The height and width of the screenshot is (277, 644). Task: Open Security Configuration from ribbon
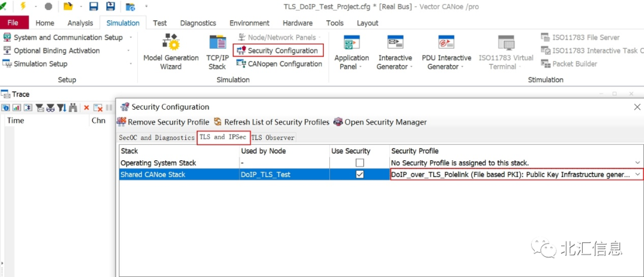click(278, 51)
